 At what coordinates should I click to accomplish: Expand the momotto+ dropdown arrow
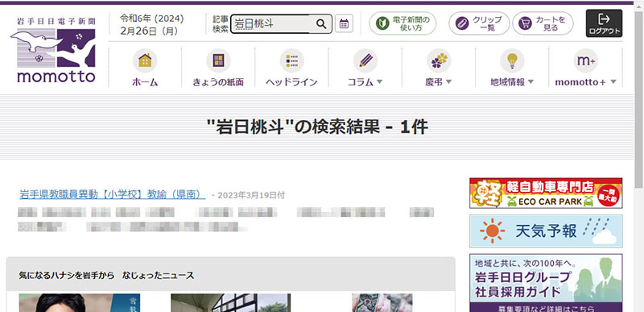(x=613, y=81)
